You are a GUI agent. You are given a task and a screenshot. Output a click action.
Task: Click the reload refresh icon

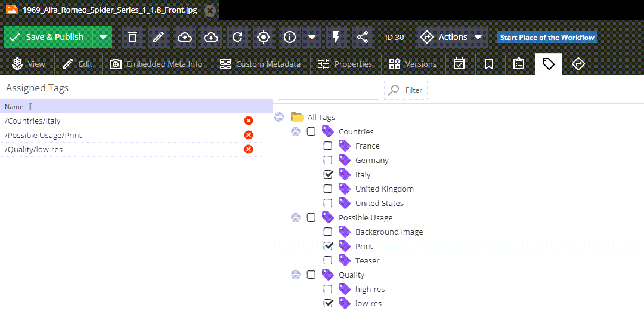pyautogui.click(x=237, y=37)
